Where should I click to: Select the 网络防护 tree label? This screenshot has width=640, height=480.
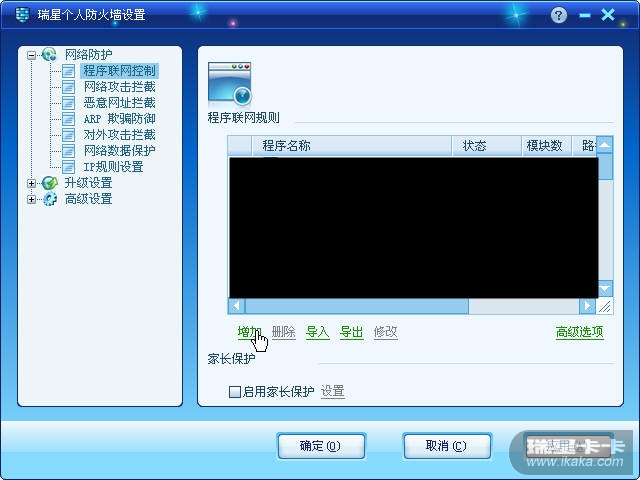tap(88, 54)
